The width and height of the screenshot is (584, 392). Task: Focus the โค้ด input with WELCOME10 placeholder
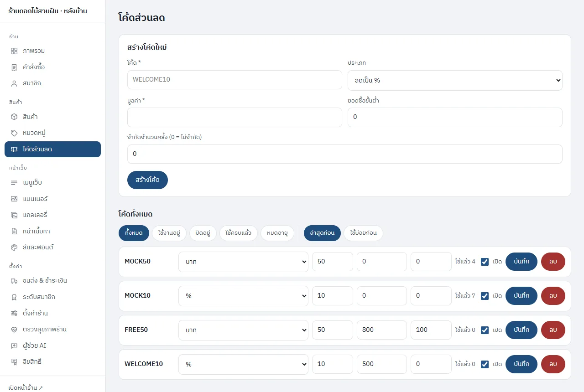235,80
